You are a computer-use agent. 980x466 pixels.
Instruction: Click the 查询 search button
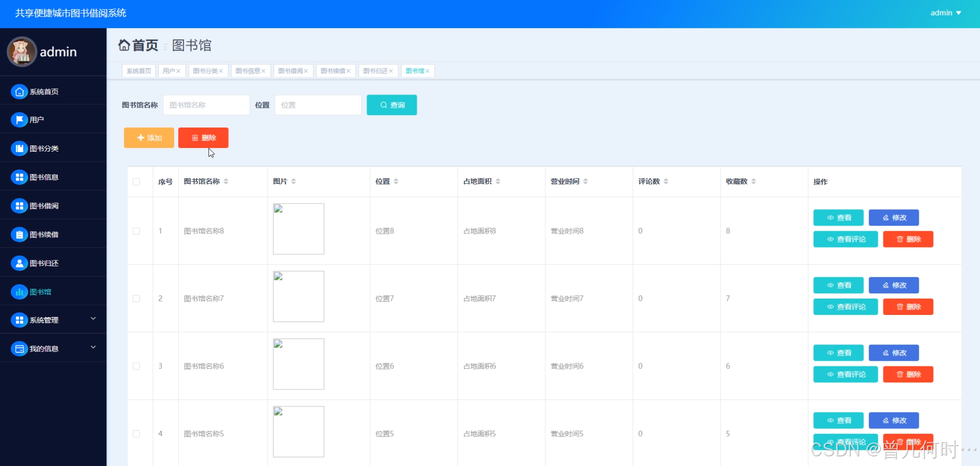[392, 105]
